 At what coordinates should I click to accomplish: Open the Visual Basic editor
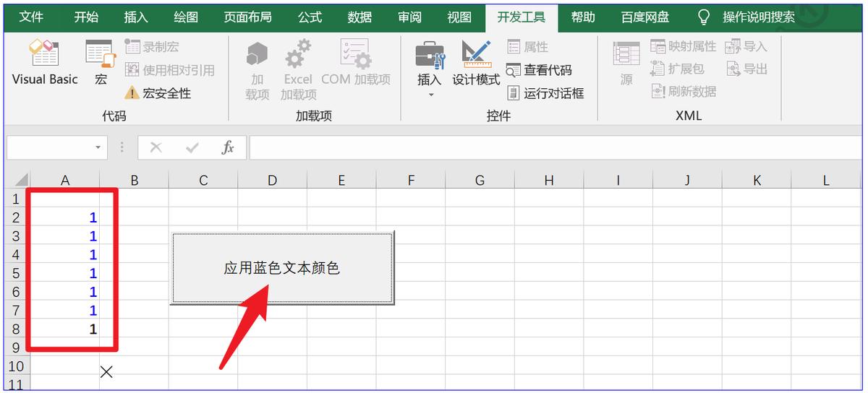point(44,63)
